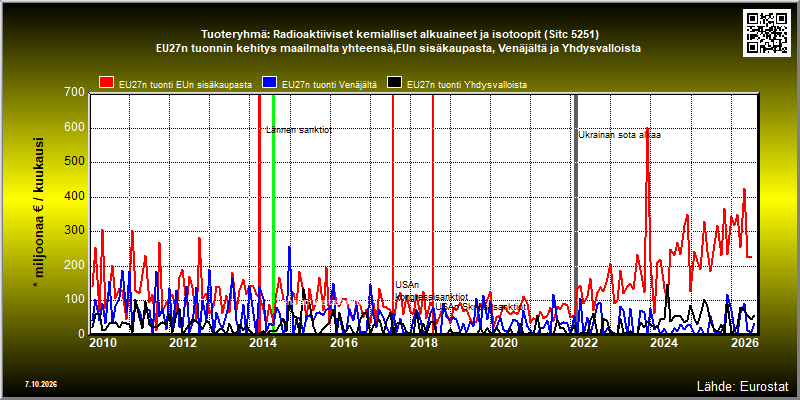Image resolution: width=800 pixels, height=400 pixels.
Task: Click the 'USAn Skripal sanktiot' annotation
Action: pyautogui.click(x=480, y=307)
